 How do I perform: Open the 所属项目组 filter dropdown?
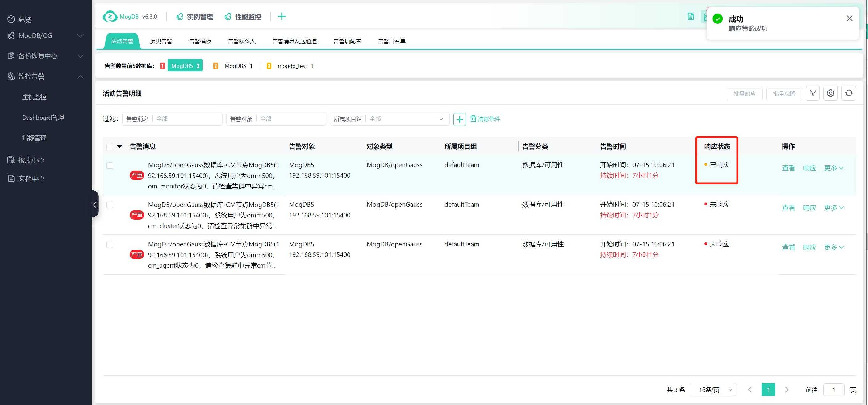click(390, 119)
